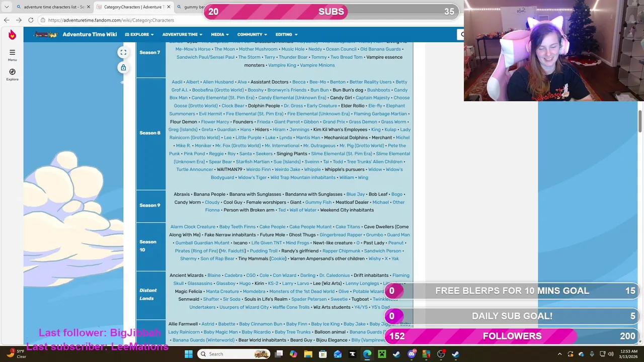Expand the Media dropdown menu
644x362 pixels.
click(220, 34)
